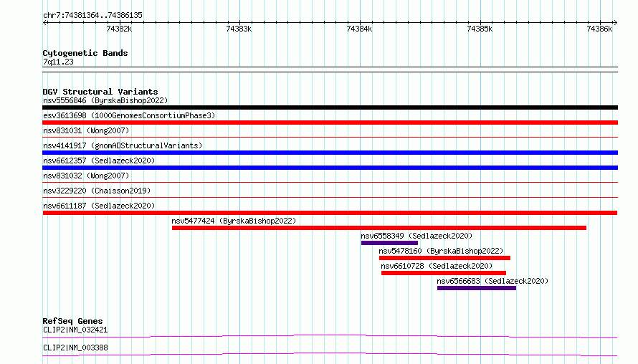Open nsv3229220 (Chaisson2019) label
The height and width of the screenshot is (364, 638).
tap(97, 191)
